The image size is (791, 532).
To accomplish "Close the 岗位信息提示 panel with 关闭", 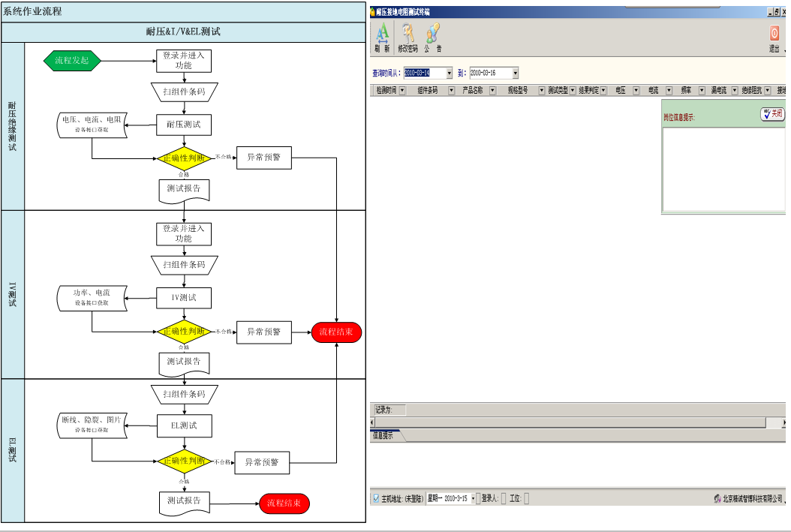I will [x=772, y=114].
